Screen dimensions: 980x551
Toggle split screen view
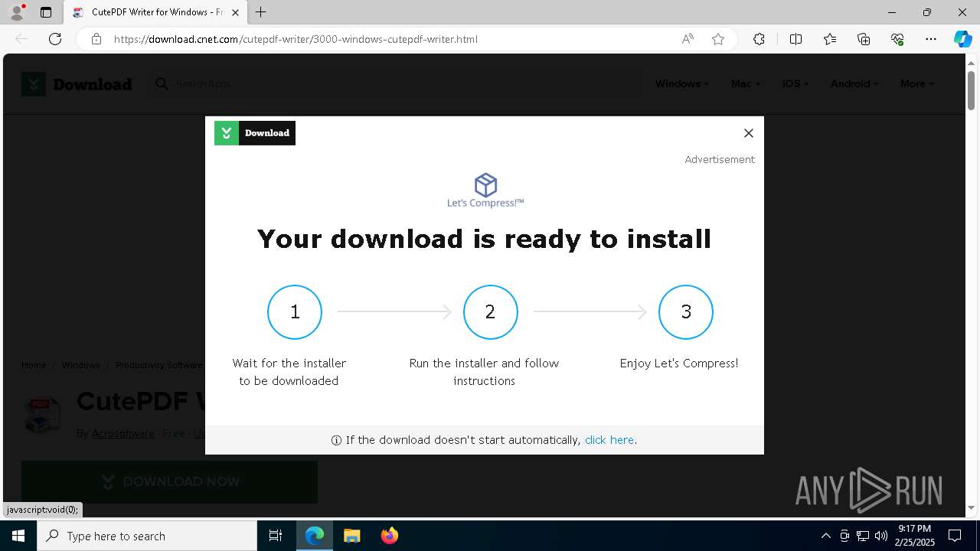tap(795, 39)
